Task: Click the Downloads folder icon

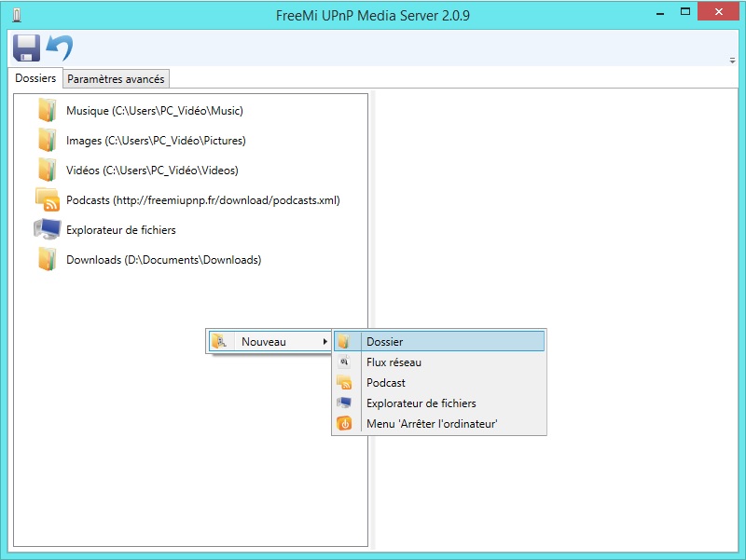Action: [47, 260]
